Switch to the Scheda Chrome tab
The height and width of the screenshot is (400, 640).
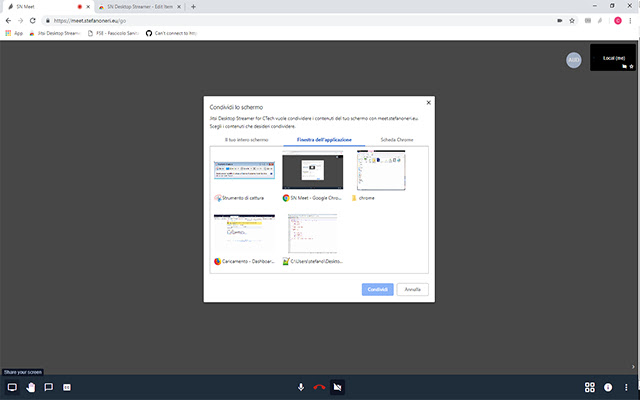[397, 140]
